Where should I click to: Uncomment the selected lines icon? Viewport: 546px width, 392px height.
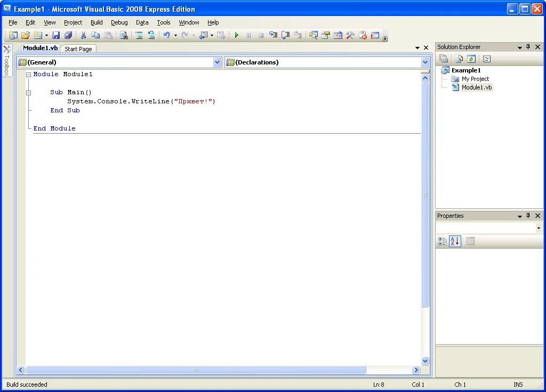coord(151,35)
